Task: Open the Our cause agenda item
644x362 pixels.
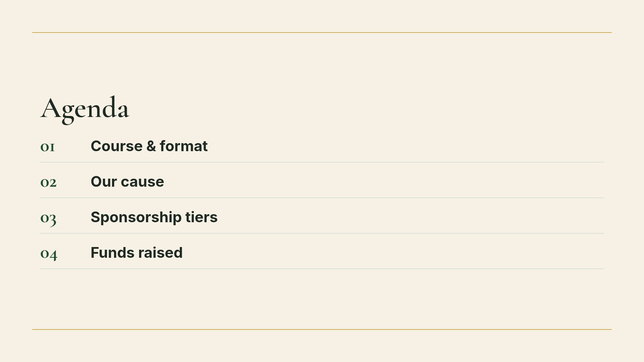Action: [x=127, y=182]
